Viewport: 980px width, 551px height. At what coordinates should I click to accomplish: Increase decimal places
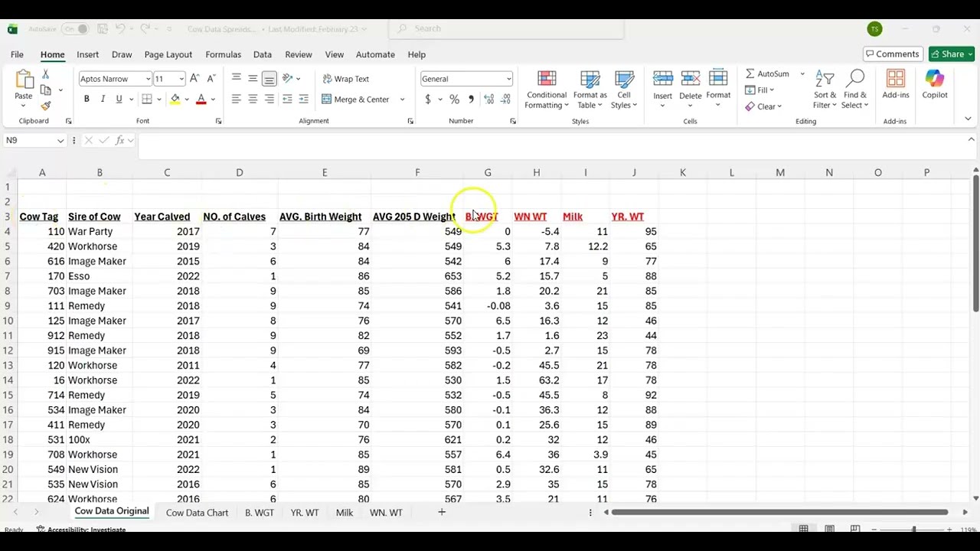(488, 99)
